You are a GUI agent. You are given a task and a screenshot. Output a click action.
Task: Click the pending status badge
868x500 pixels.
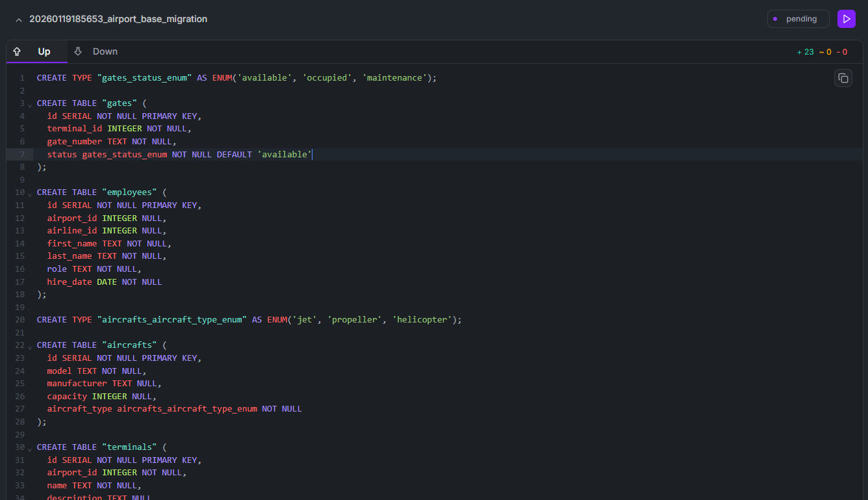798,19
